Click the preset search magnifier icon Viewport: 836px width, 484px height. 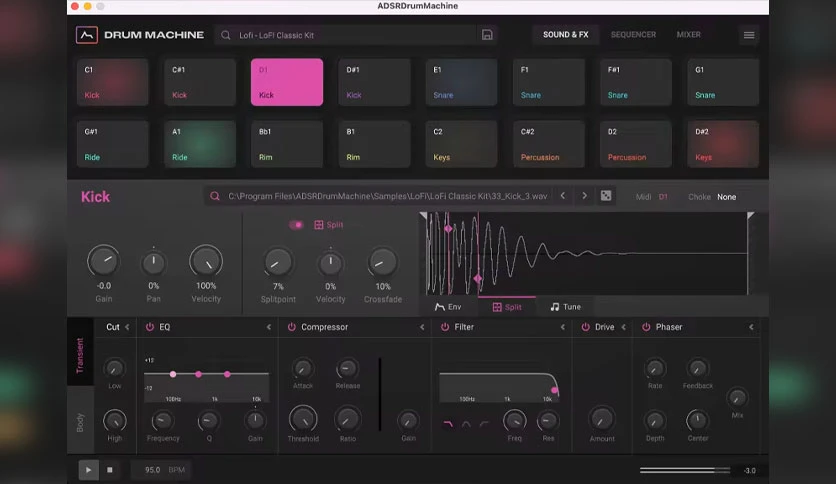[226, 35]
